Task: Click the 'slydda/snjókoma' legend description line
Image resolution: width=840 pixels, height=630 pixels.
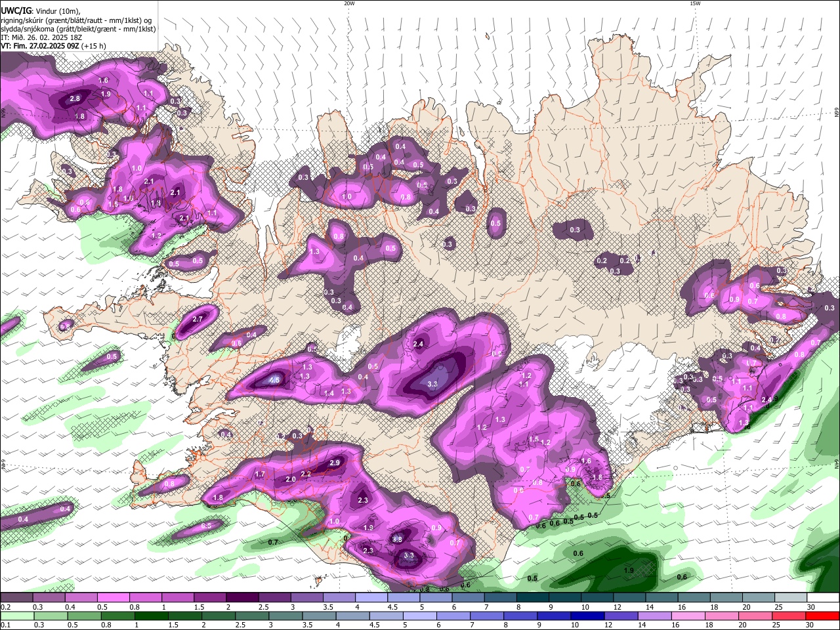Action: tap(78, 29)
